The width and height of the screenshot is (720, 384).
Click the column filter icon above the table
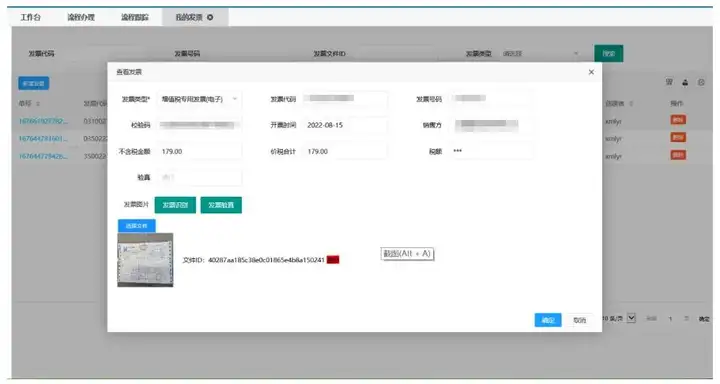669,82
